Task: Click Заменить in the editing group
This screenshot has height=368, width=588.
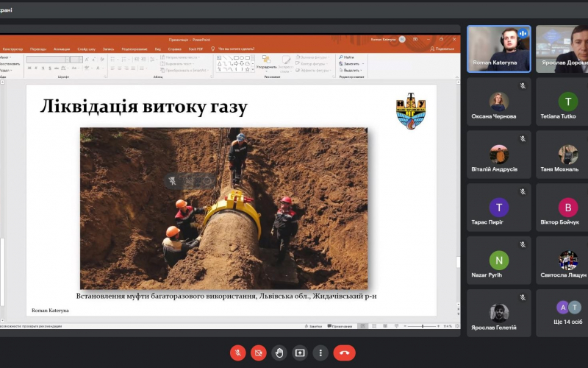Action: click(x=350, y=64)
